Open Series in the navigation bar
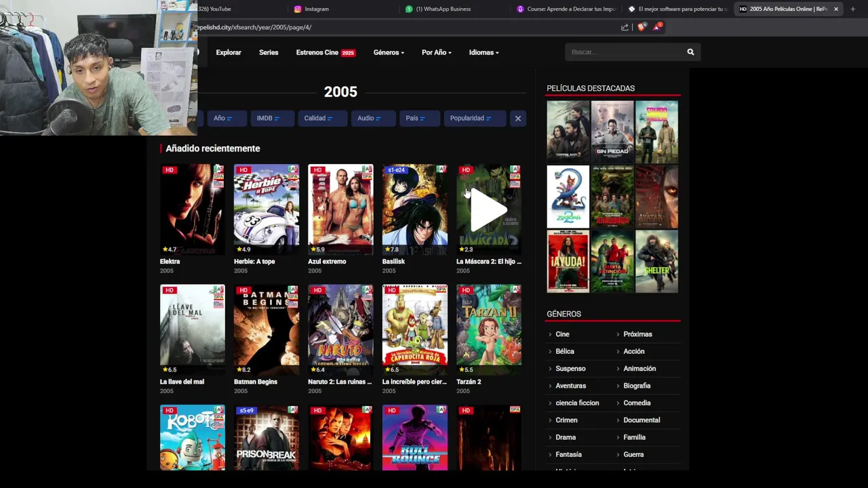Screen dimensions: 868x488 pos(269,52)
